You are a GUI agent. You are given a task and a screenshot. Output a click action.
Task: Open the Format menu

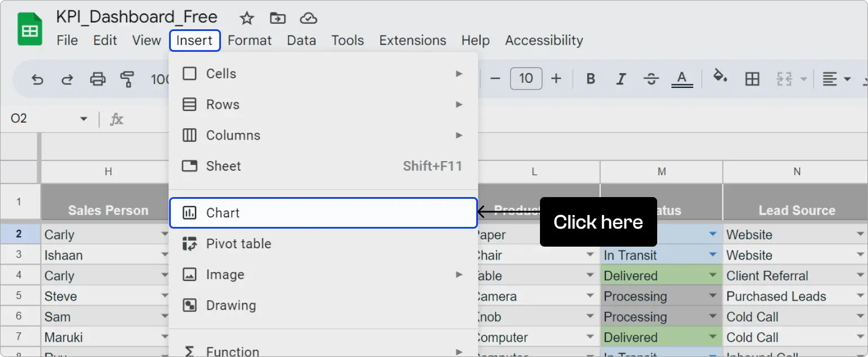(x=249, y=40)
